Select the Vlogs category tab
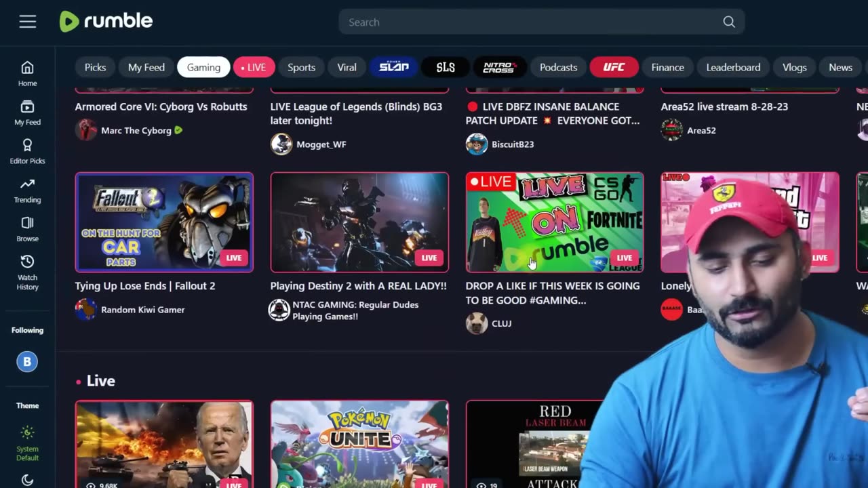 [794, 67]
